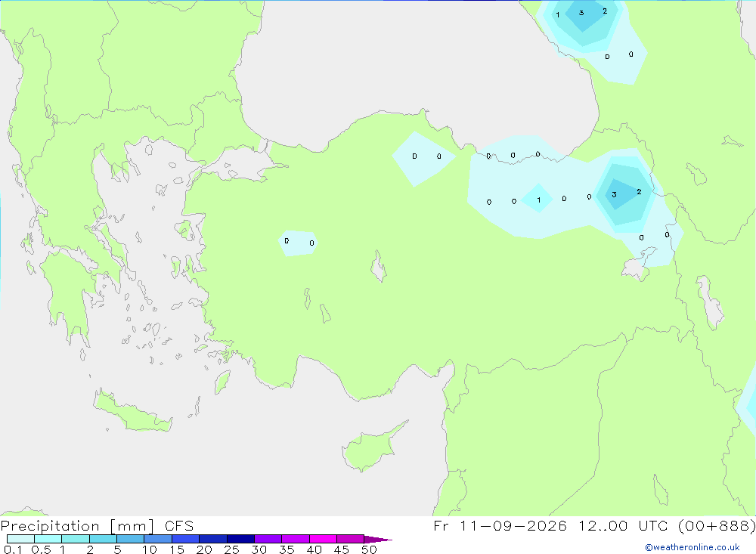The height and width of the screenshot is (554, 756).
Task: Click the above-50 arrow at legend end
Action: [377, 539]
